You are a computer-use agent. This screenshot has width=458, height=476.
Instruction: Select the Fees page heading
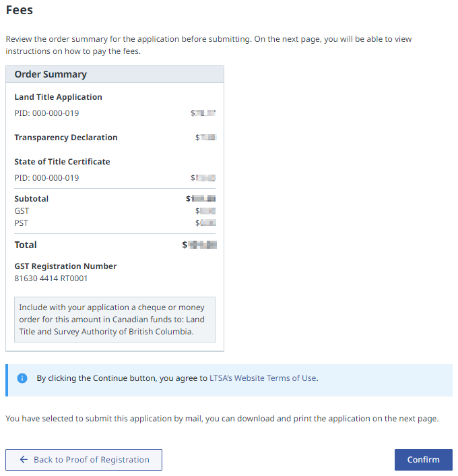pos(20,10)
